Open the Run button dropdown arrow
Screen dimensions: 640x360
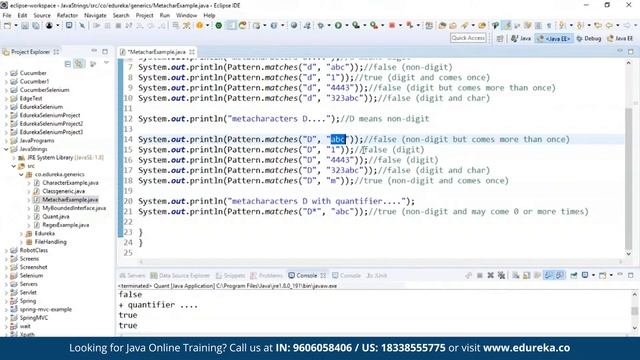(347, 26)
